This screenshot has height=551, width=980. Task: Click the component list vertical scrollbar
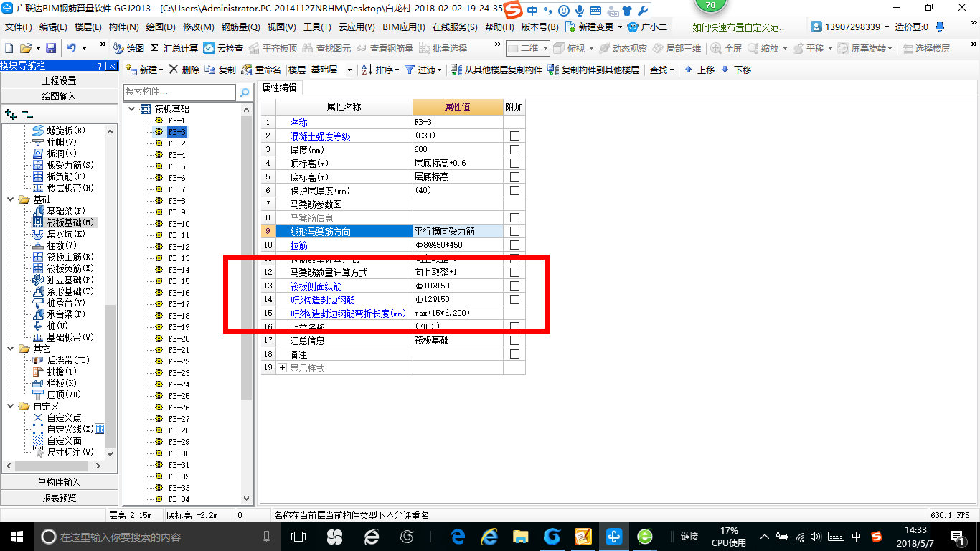pos(247,258)
